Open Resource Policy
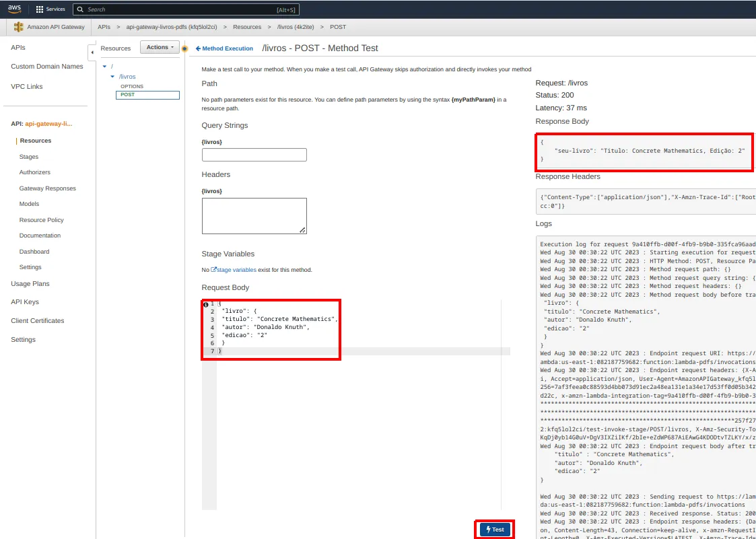 [x=42, y=220]
